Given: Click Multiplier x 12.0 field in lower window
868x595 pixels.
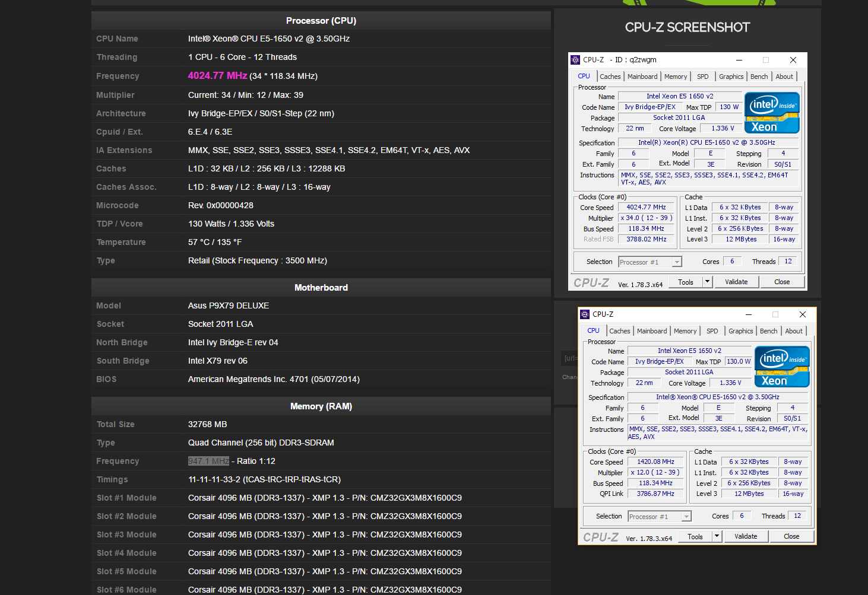Looking at the screenshot, I should 655,473.
